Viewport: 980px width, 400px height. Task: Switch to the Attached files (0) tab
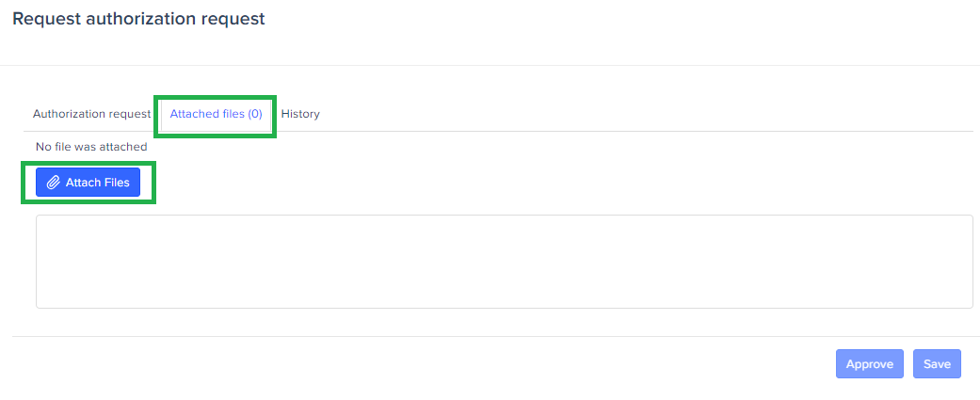[216, 114]
